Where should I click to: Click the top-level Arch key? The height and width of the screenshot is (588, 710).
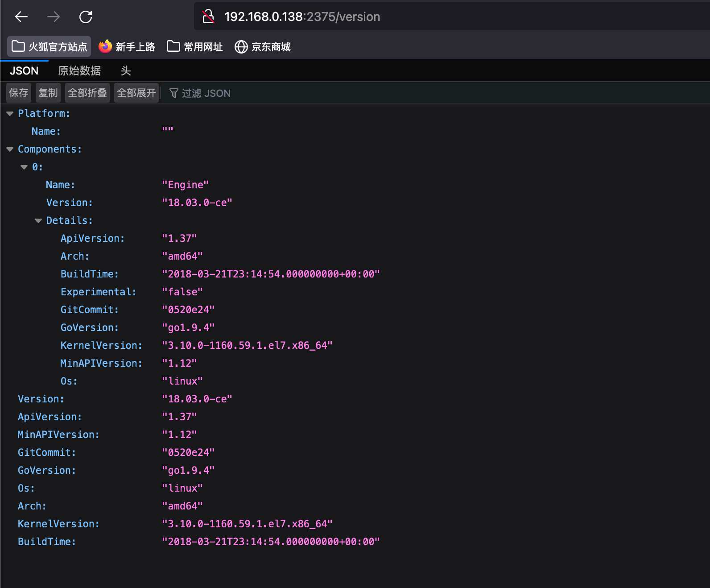32,506
